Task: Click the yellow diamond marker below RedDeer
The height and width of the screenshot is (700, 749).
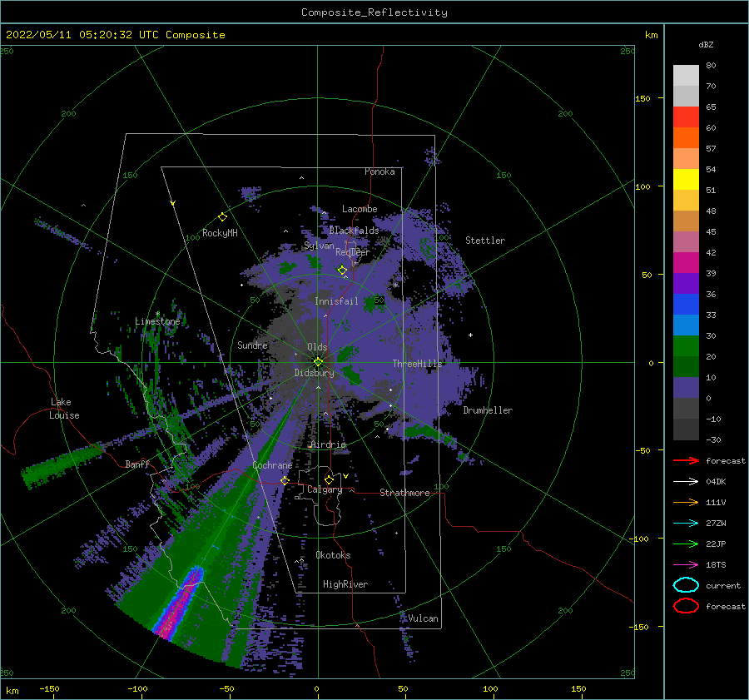Action: [x=342, y=271]
